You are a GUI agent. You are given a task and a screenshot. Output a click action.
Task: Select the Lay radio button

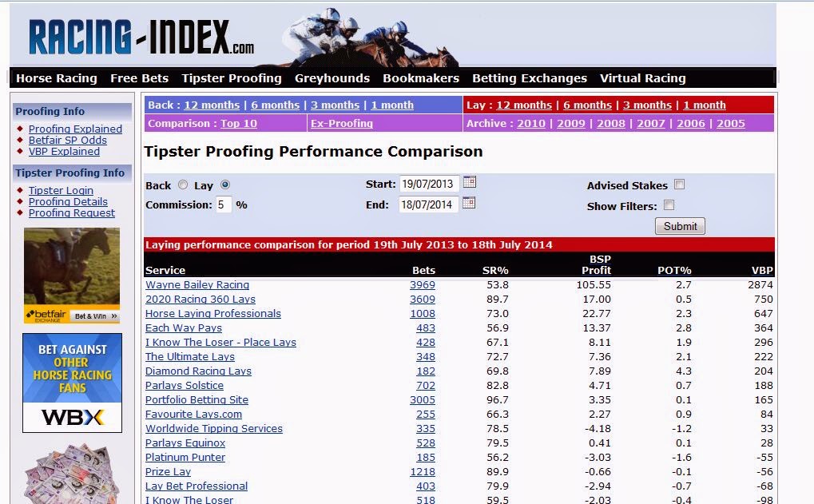tap(224, 185)
